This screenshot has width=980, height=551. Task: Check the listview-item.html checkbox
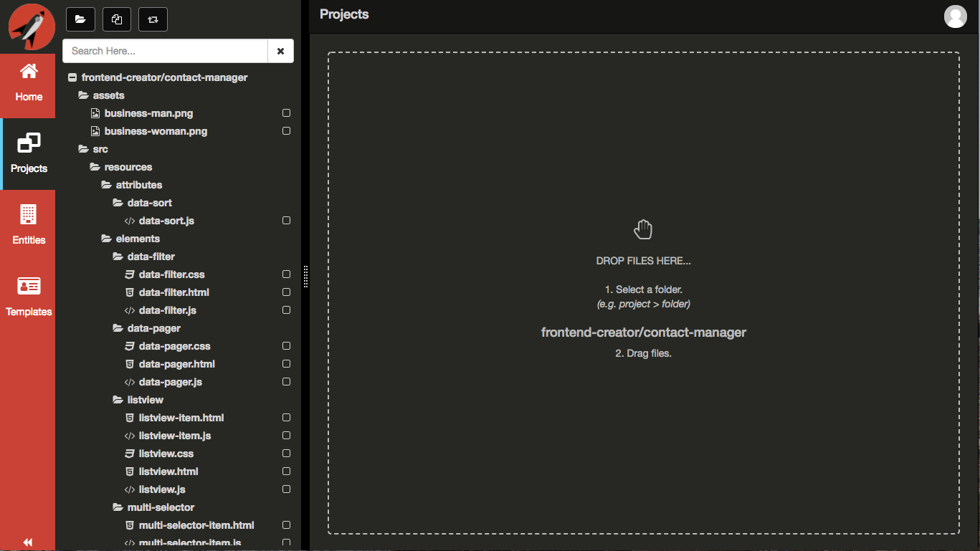tap(286, 418)
